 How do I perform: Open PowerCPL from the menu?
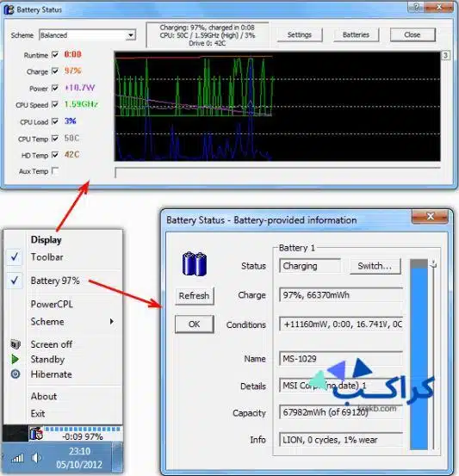52,304
